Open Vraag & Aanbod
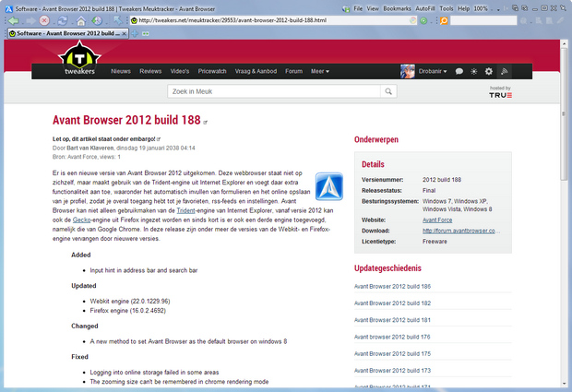The image size is (572, 392). click(256, 71)
